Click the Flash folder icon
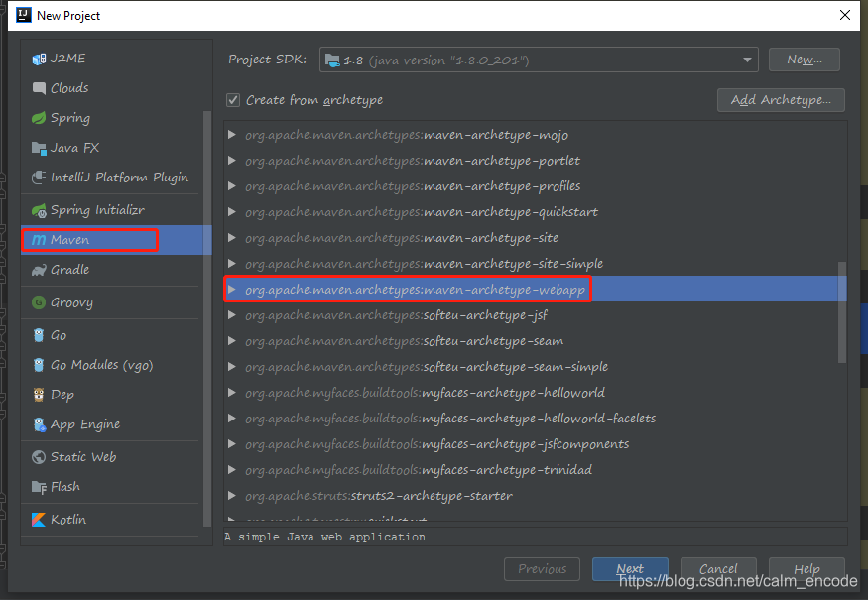This screenshot has height=600, width=868. 39,487
